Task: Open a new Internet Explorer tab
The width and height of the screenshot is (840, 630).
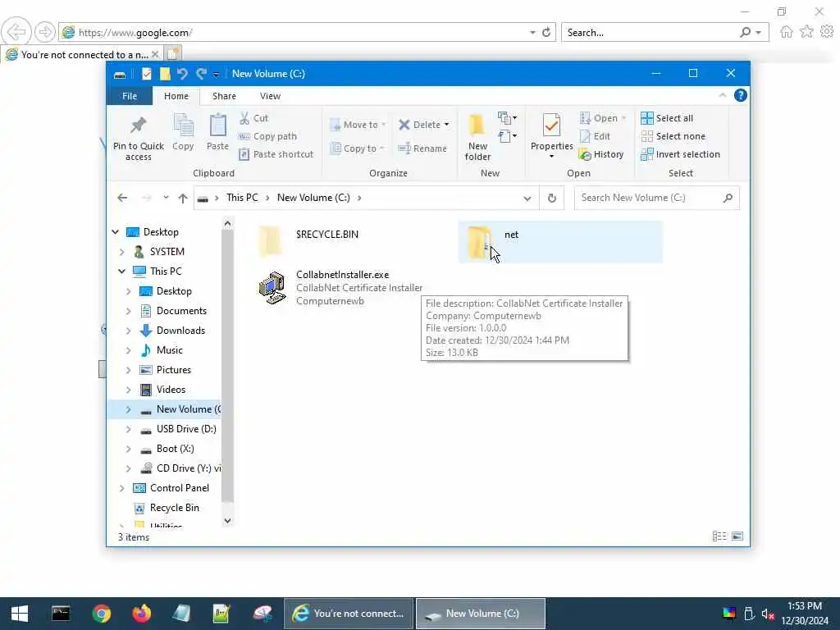Action: 172,53
